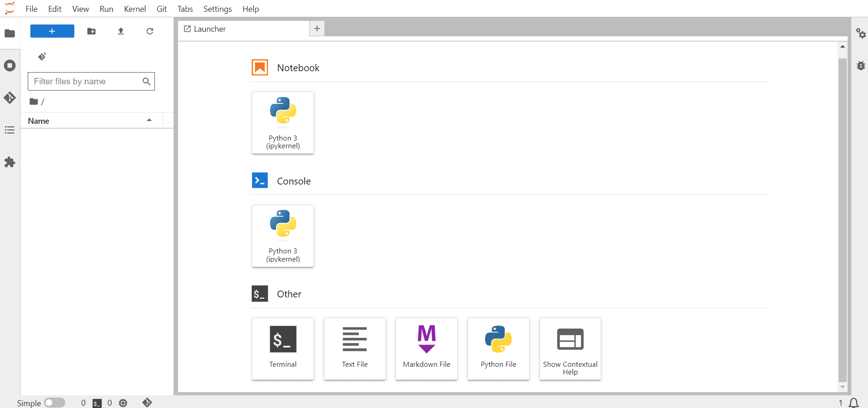Open the Debugger panel bug icon
The width and height of the screenshot is (868, 408).
pos(860,66)
